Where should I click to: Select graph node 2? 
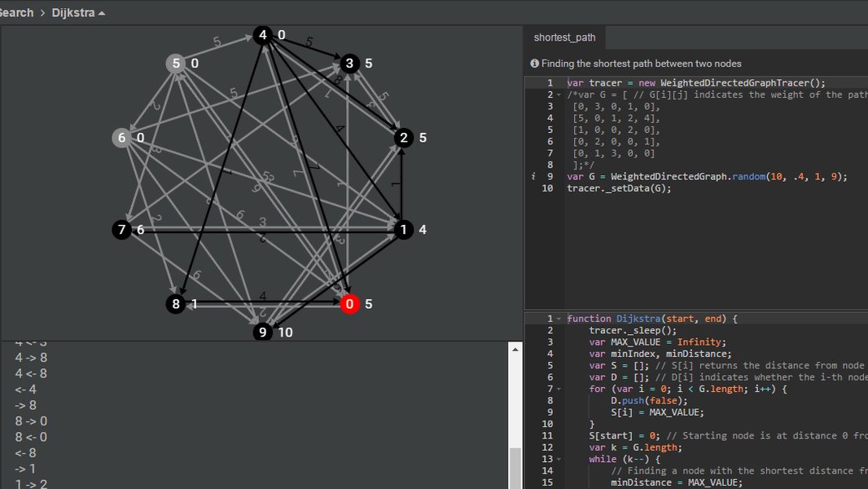coord(404,138)
